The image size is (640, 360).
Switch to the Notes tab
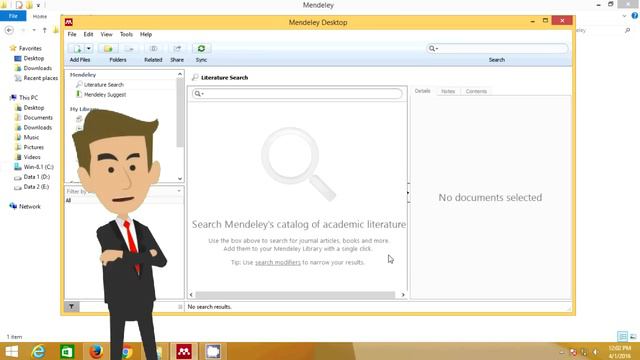448,91
